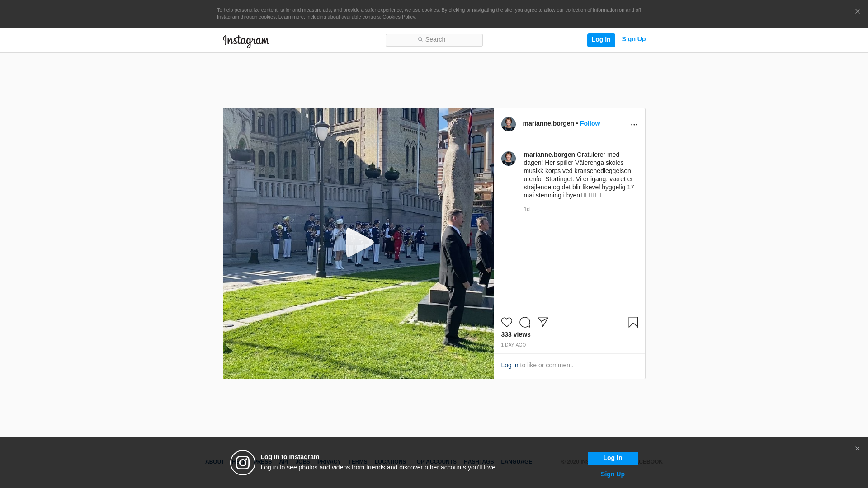Click Log In button in bottom banner
Screen dimensions: 868x488
coord(613,458)
